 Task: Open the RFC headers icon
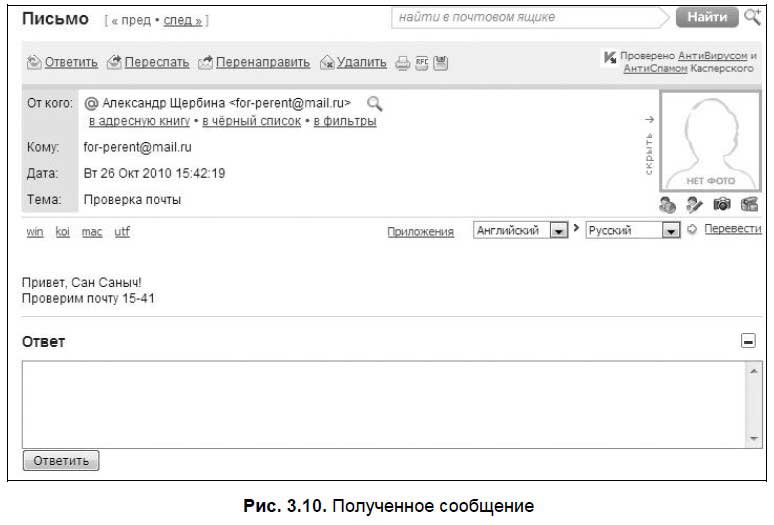pyautogui.click(x=422, y=63)
